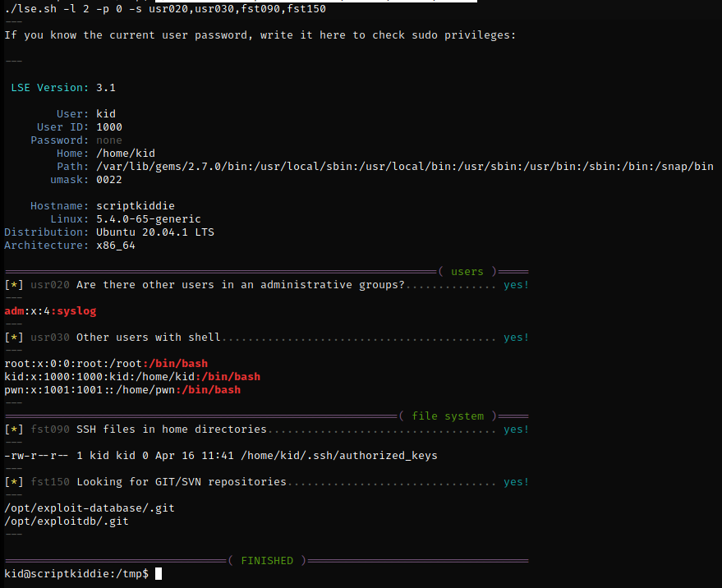Click the LSE Version label
This screenshot has width=722, height=588.
click(50, 88)
